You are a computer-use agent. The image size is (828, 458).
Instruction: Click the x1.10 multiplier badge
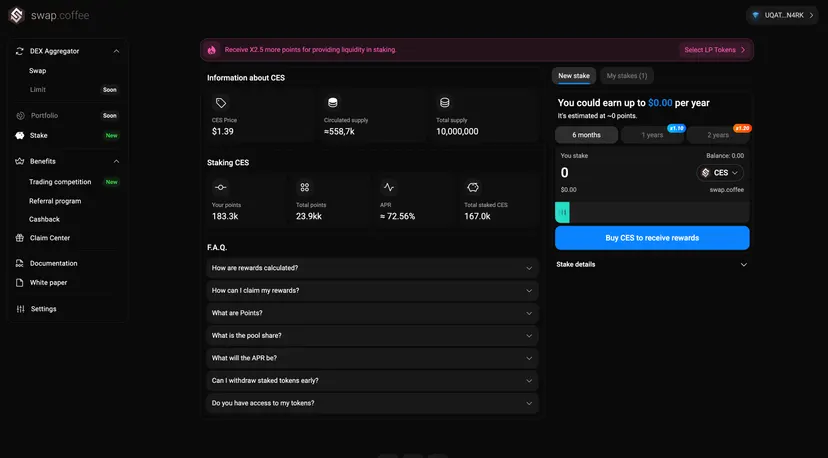[x=676, y=128]
